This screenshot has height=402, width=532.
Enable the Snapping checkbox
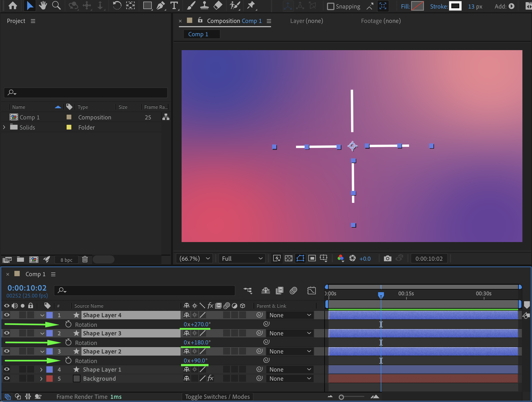tap(330, 6)
